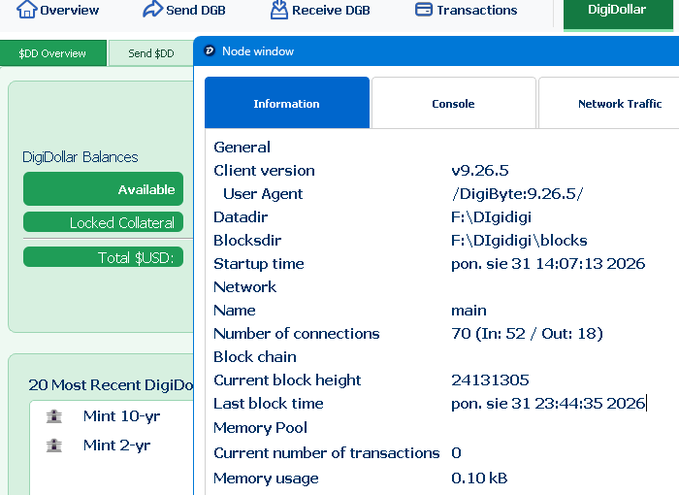Screen dimensions: 679x495
Task: Open the Console tab
Action: click(x=453, y=104)
